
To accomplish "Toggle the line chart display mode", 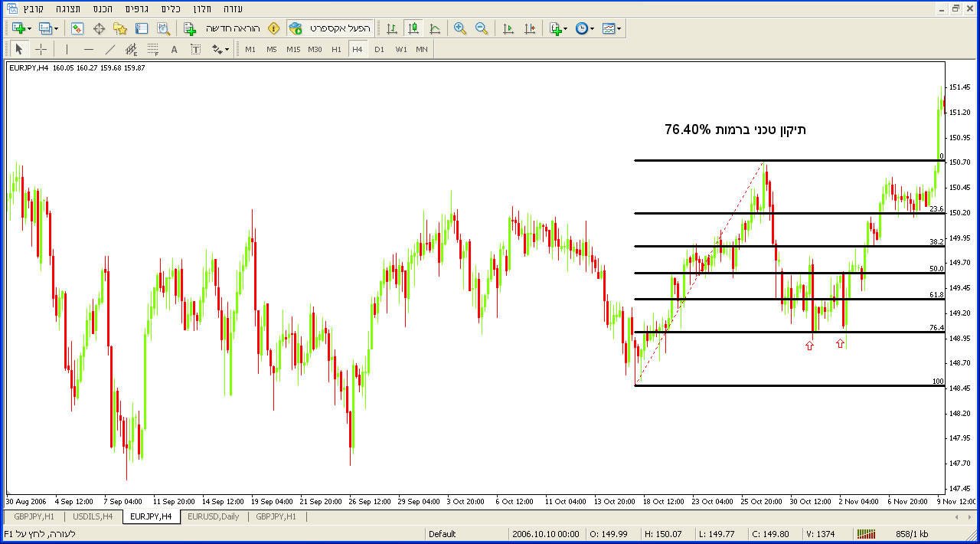I will click(x=435, y=28).
